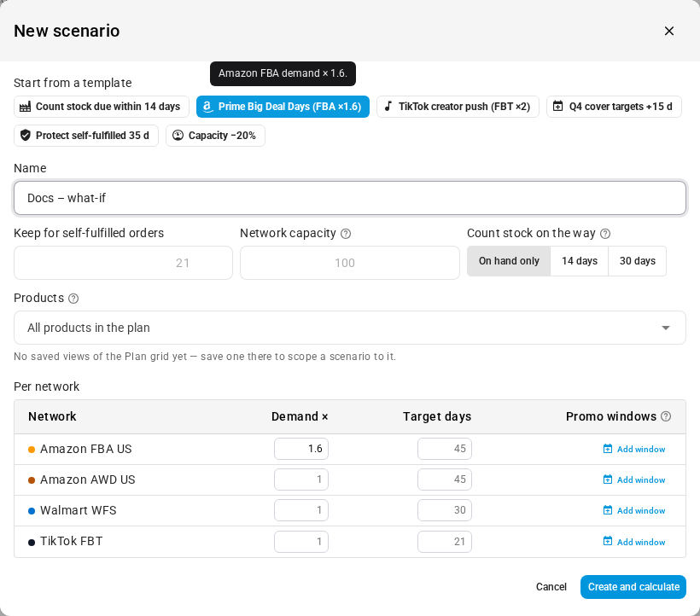
Task: Edit the Demand × value for TikTok FBT
Action: pos(301,542)
